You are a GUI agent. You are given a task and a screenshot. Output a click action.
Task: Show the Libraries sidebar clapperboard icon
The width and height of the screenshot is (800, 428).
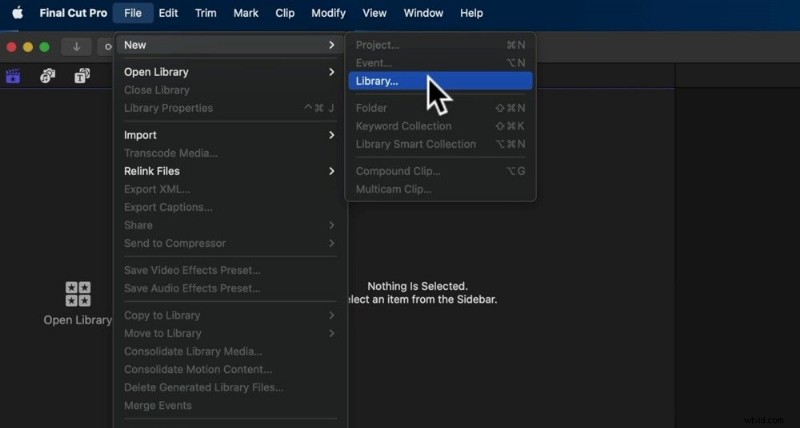(13, 76)
